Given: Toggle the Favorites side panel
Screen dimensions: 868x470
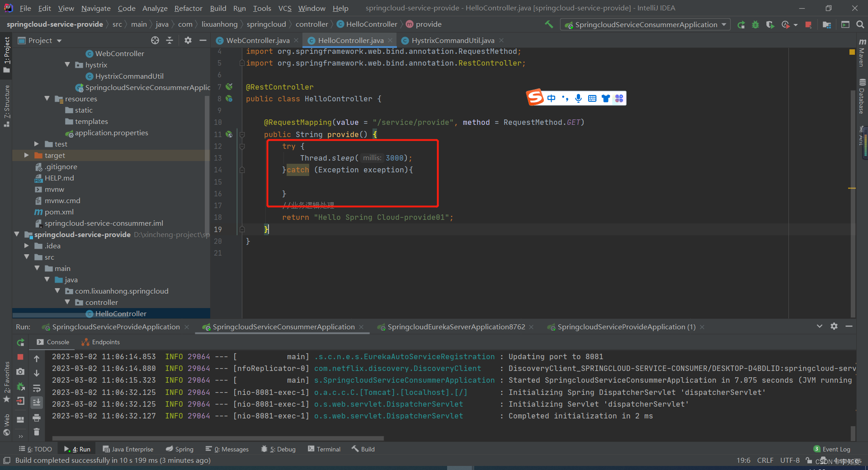Looking at the screenshot, I should (6, 381).
